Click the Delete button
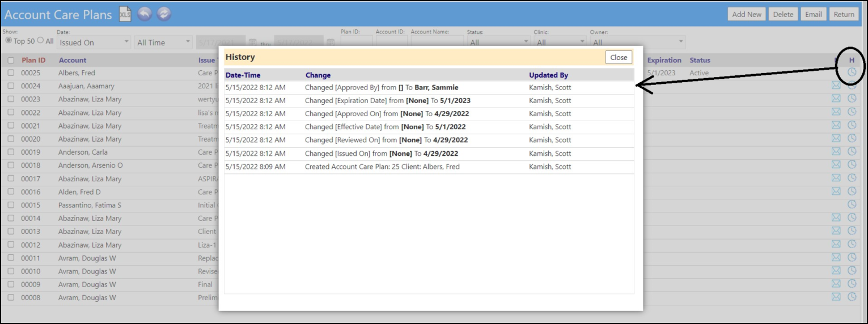The height and width of the screenshot is (324, 868). [x=783, y=14]
